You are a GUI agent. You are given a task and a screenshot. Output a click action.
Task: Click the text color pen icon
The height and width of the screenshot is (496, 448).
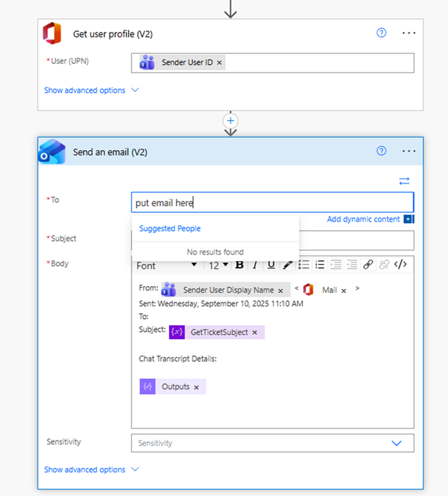tap(288, 265)
